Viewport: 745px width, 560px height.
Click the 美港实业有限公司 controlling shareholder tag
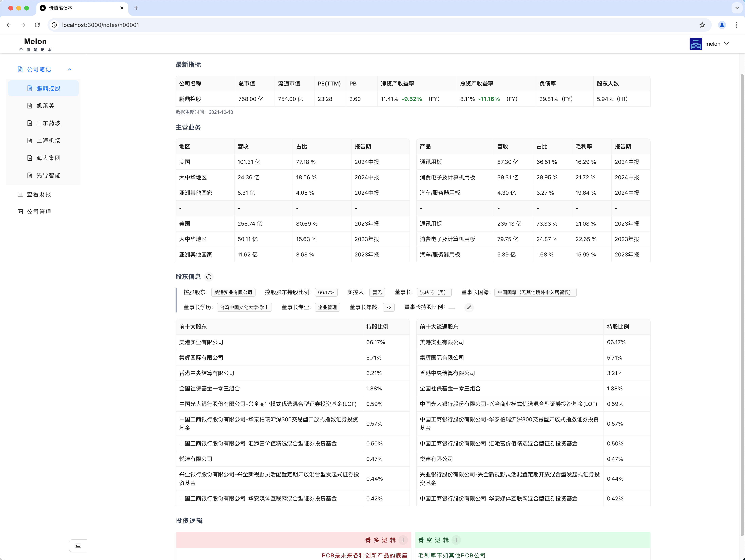[233, 292]
